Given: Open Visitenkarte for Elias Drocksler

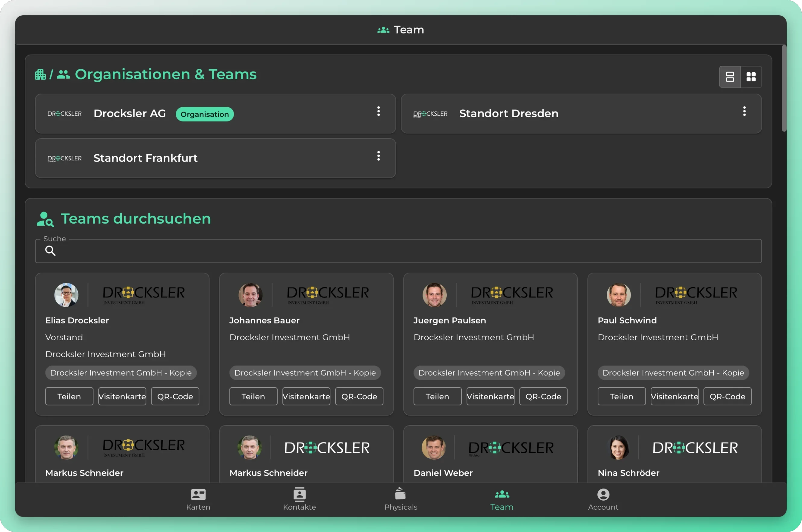Looking at the screenshot, I should (122, 396).
